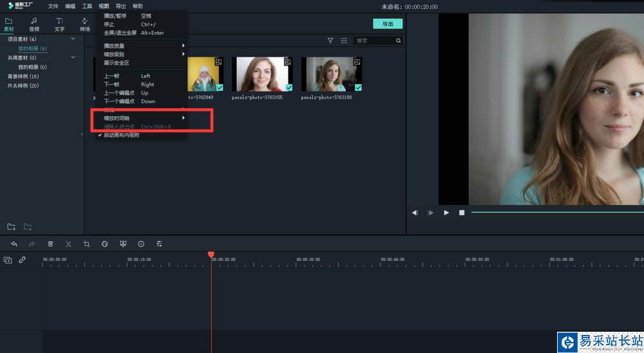Click the trash delete icon
The height and width of the screenshot is (353, 644).
50,243
